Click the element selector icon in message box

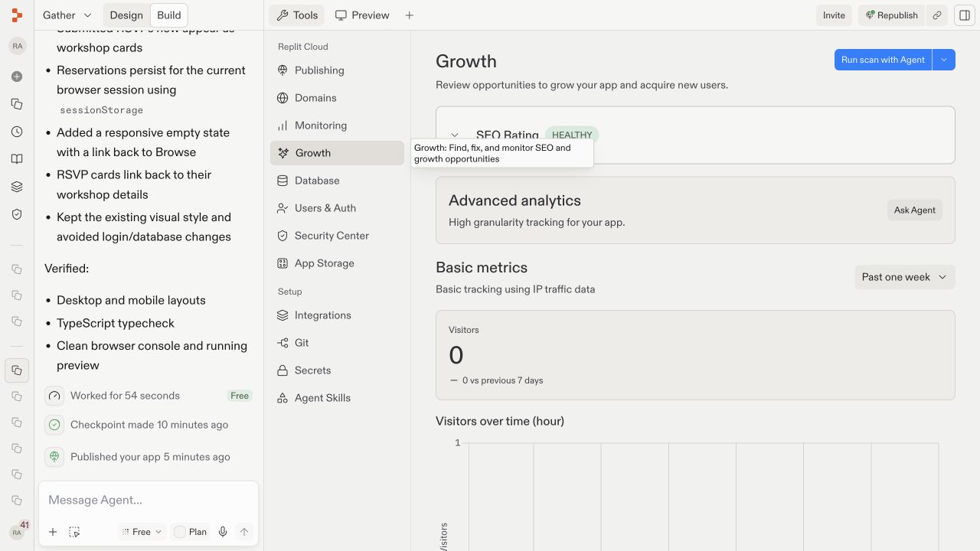pos(74,532)
